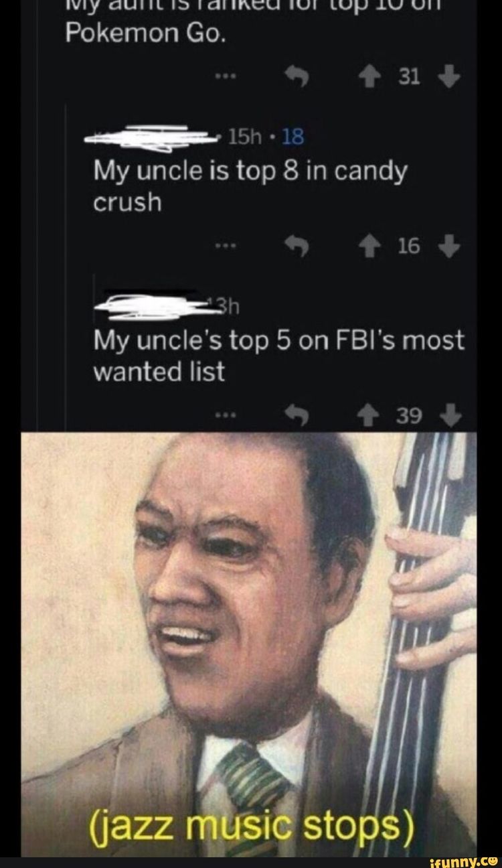The height and width of the screenshot is (868, 502).
Task: Downvote the candy crush comment
Action: [x=451, y=247]
